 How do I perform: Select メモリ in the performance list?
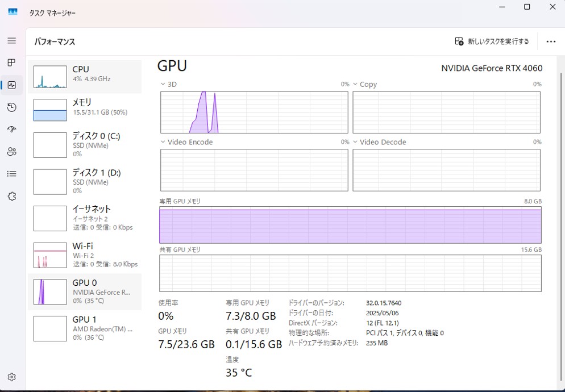[85, 109]
